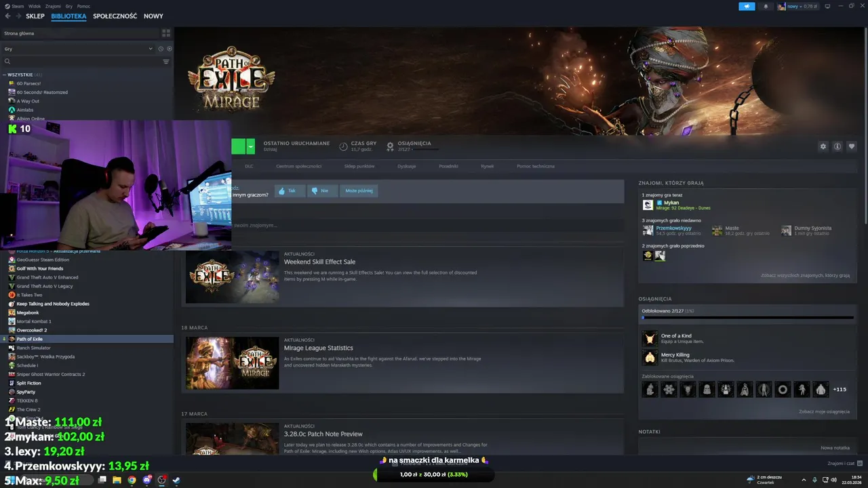Image resolution: width=868 pixels, height=488 pixels.
Task: Show the +115 locked achievements
Action: click(x=840, y=390)
